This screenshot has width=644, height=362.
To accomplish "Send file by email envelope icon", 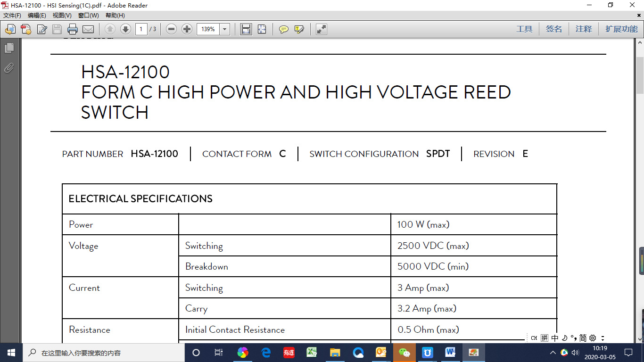I will pos(88,29).
